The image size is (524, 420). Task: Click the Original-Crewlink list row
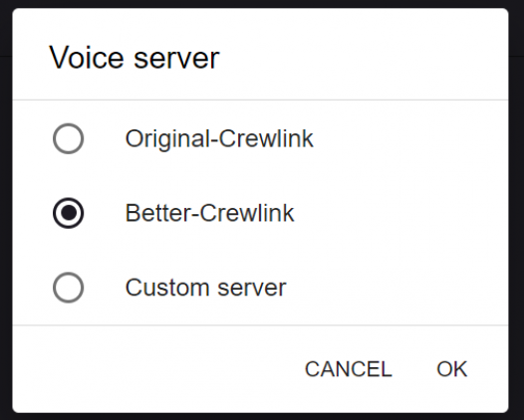point(260,138)
